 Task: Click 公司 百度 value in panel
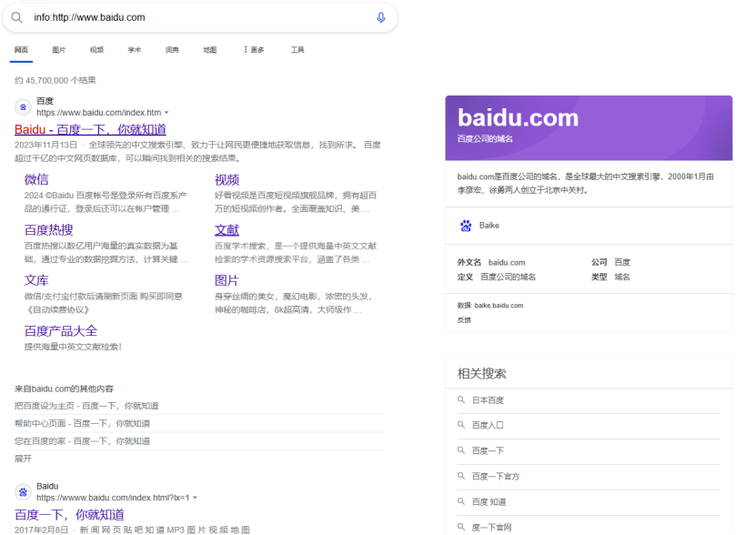(x=622, y=262)
